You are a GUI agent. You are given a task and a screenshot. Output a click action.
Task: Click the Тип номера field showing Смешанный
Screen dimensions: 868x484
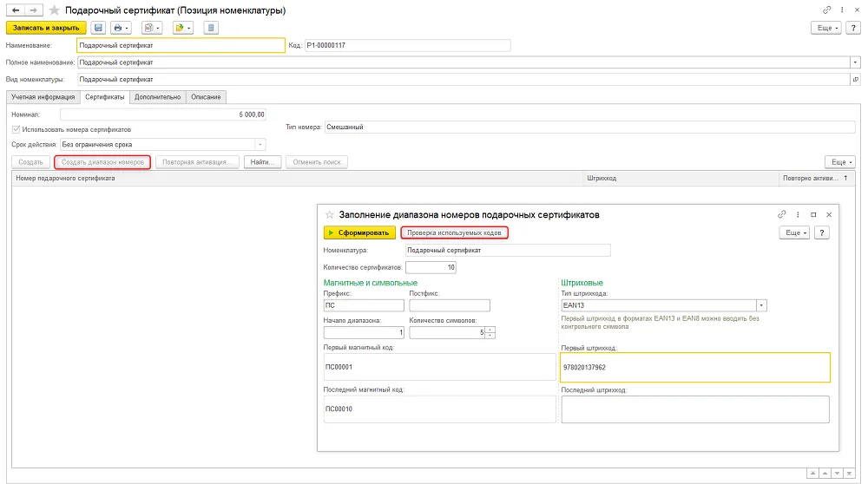(589, 128)
